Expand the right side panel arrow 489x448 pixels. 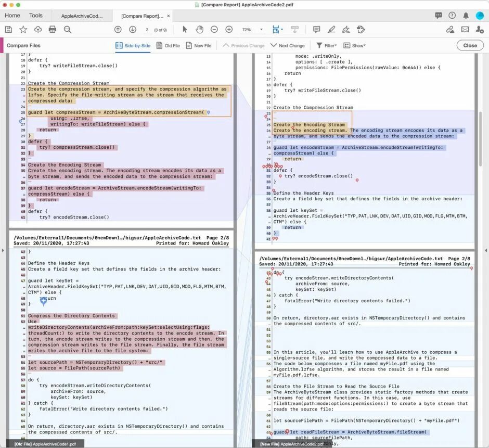(486, 250)
